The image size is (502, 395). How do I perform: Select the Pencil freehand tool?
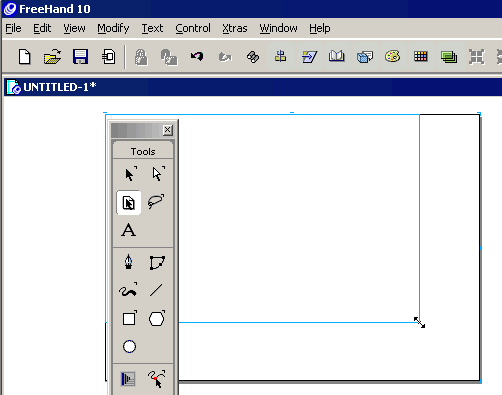[128, 290]
